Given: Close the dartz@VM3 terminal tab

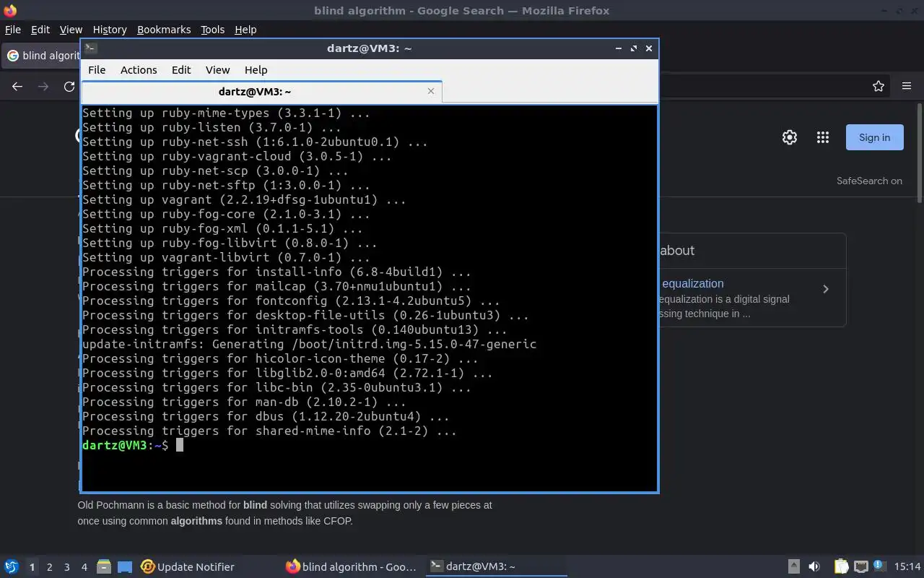Looking at the screenshot, I should (431, 91).
